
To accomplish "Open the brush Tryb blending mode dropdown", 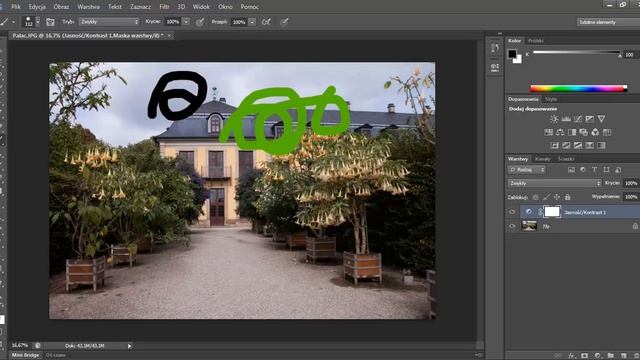I will pyautogui.click(x=109, y=22).
